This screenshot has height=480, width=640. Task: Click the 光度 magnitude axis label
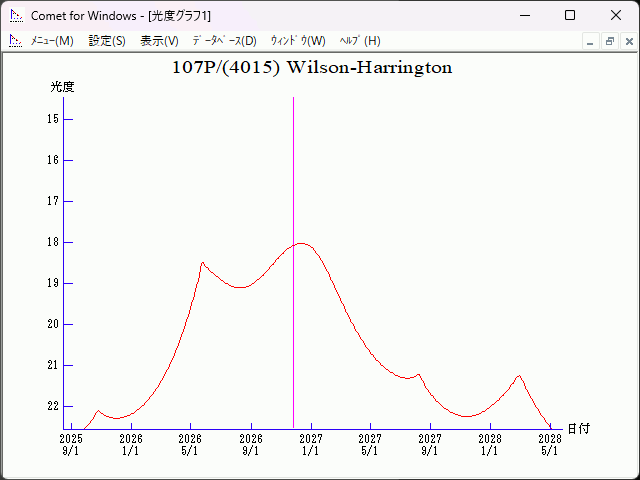pyautogui.click(x=62, y=87)
